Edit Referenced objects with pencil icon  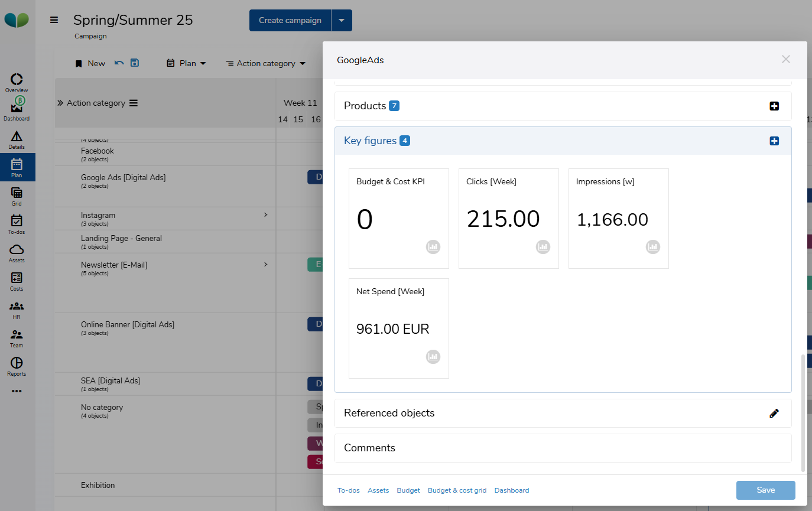[x=774, y=414]
